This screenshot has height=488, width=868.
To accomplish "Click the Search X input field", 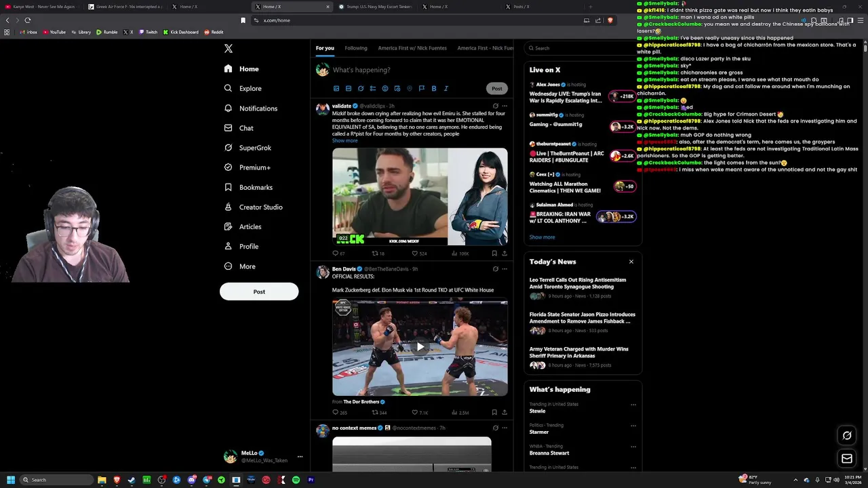I will 582,48.
